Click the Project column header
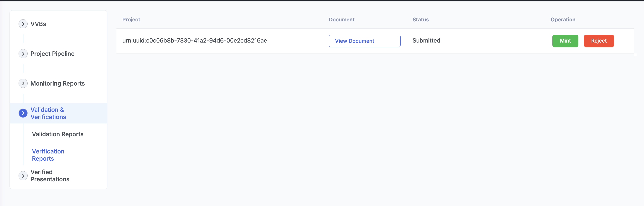This screenshot has width=644, height=206. 131,20
